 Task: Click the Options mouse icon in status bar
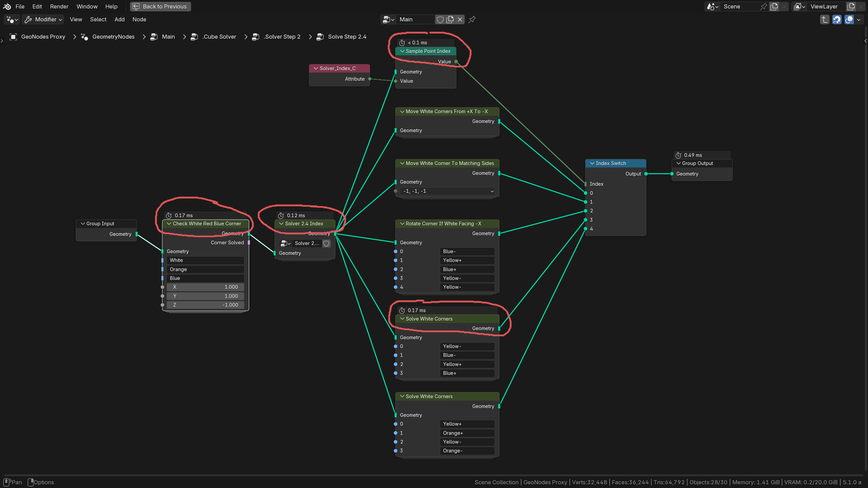click(31, 482)
